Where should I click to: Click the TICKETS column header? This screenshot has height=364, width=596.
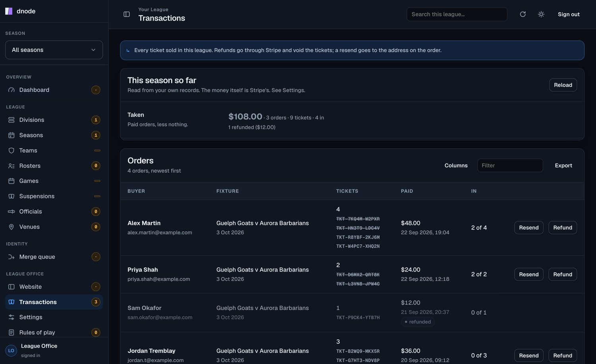pos(347,191)
